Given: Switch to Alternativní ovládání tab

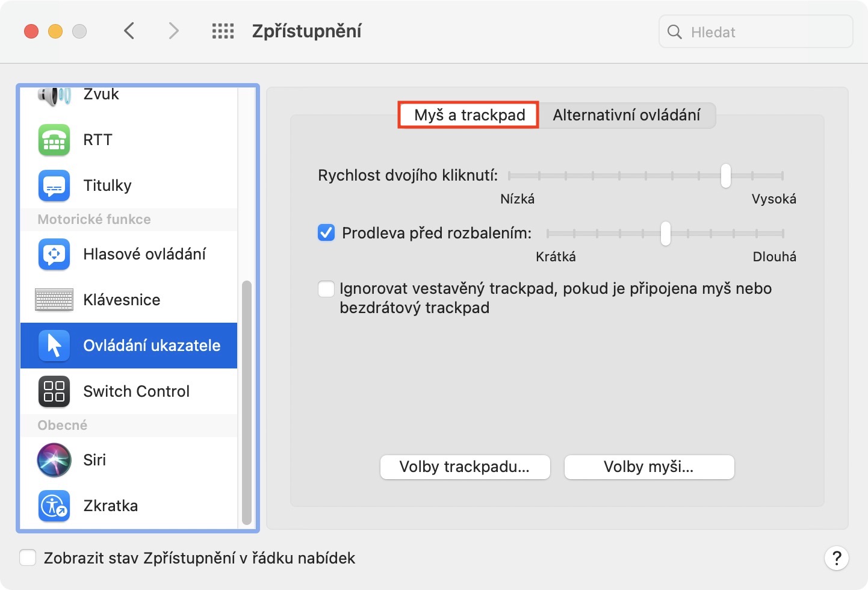Looking at the screenshot, I should [626, 115].
